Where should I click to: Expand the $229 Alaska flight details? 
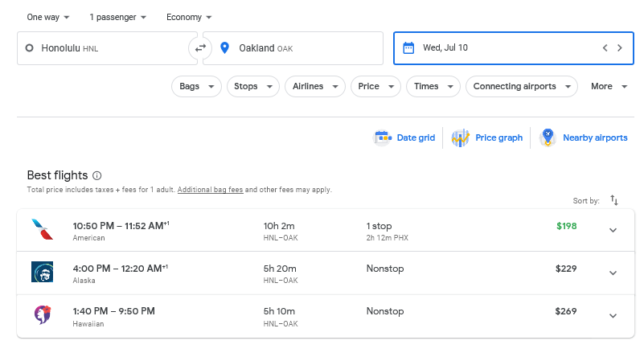click(613, 273)
